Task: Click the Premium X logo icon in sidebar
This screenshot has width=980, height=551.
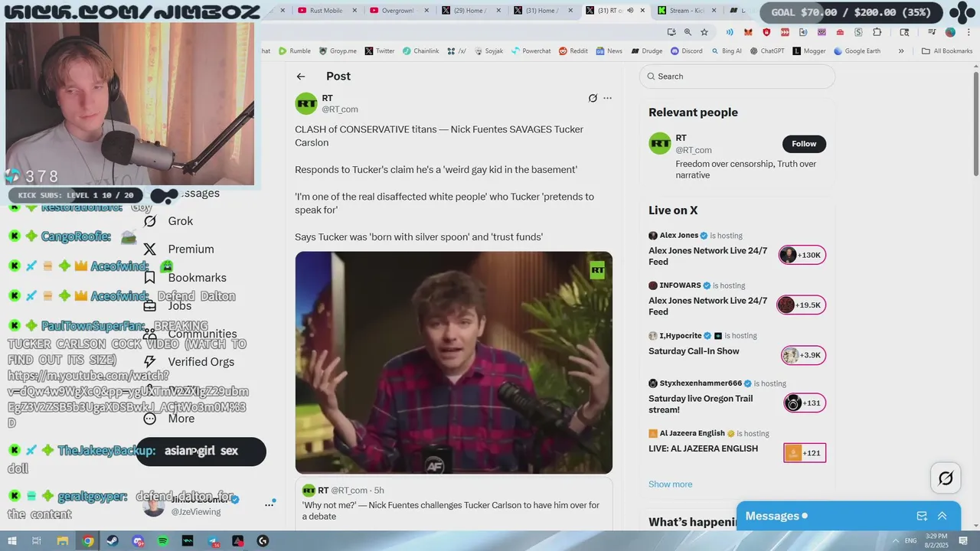Action: pyautogui.click(x=150, y=249)
